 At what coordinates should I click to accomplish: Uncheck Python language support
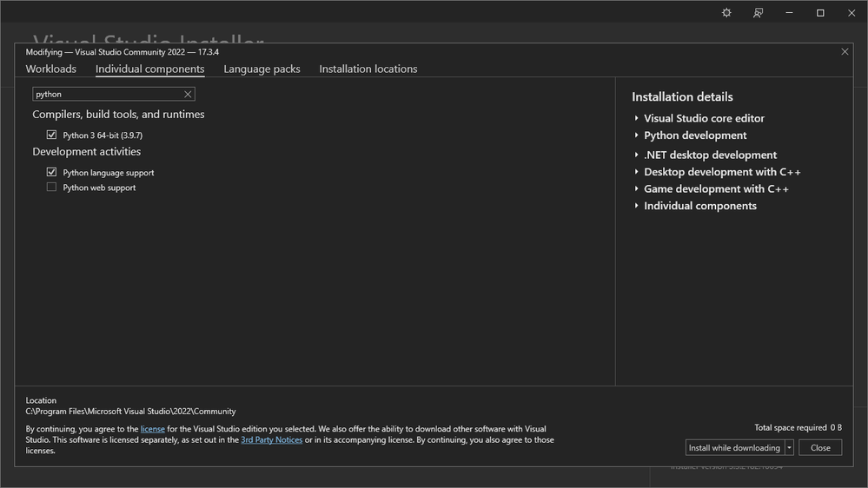(x=51, y=173)
